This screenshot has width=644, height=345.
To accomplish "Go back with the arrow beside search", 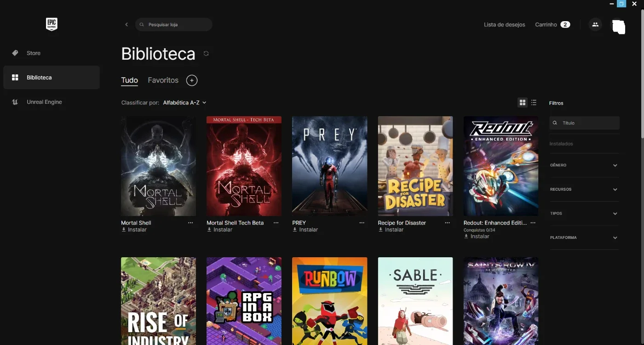I will (126, 24).
